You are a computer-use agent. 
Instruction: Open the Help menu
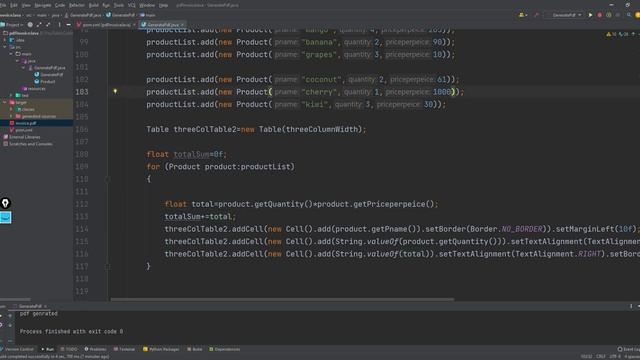click(163, 5)
